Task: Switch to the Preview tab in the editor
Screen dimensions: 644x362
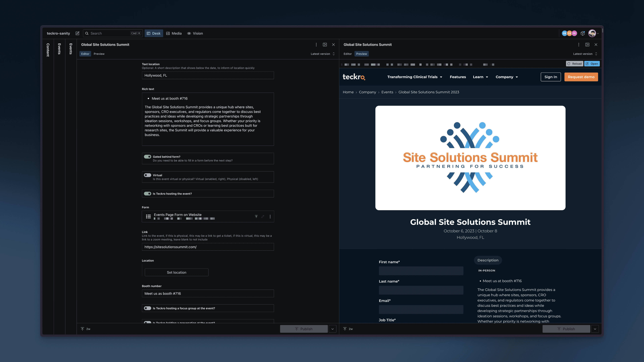Action: click(x=99, y=54)
